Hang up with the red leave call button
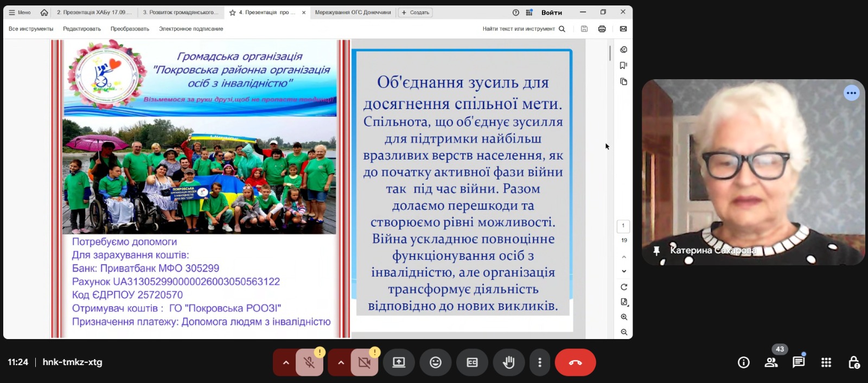The image size is (868, 383). click(x=575, y=362)
